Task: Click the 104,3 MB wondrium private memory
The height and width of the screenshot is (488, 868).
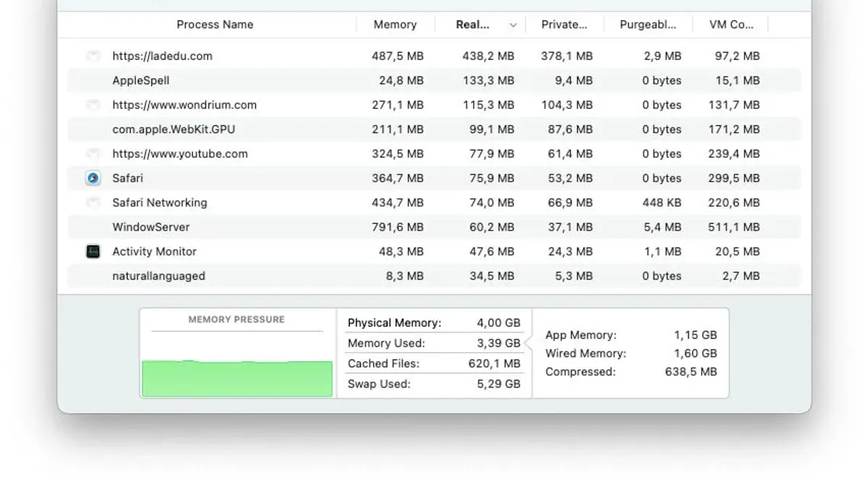Action: pyautogui.click(x=566, y=105)
